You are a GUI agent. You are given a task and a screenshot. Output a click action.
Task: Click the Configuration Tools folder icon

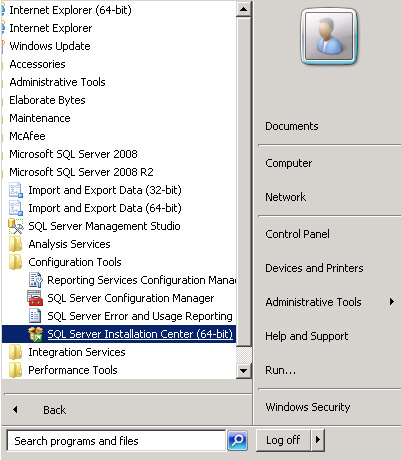pos(15,262)
